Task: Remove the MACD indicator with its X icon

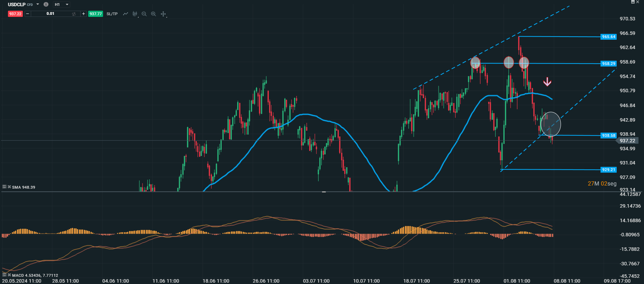Action: pos(9,275)
